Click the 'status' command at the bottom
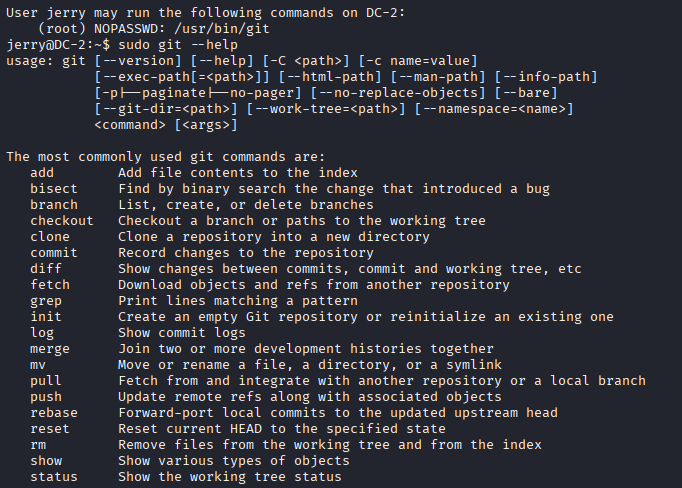This screenshot has width=682, height=488. tap(54, 477)
